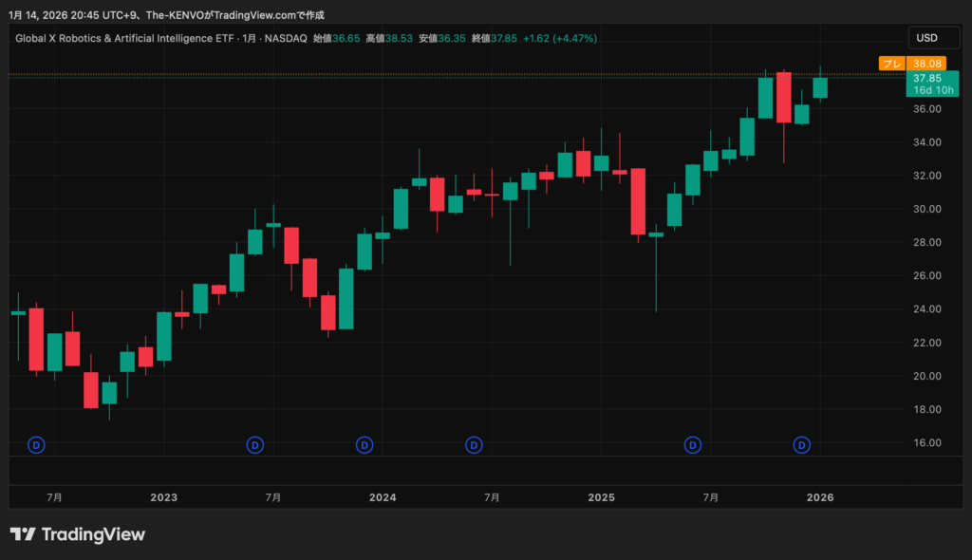Click the leftmost dividend D marker from mid-2022

coord(36,444)
